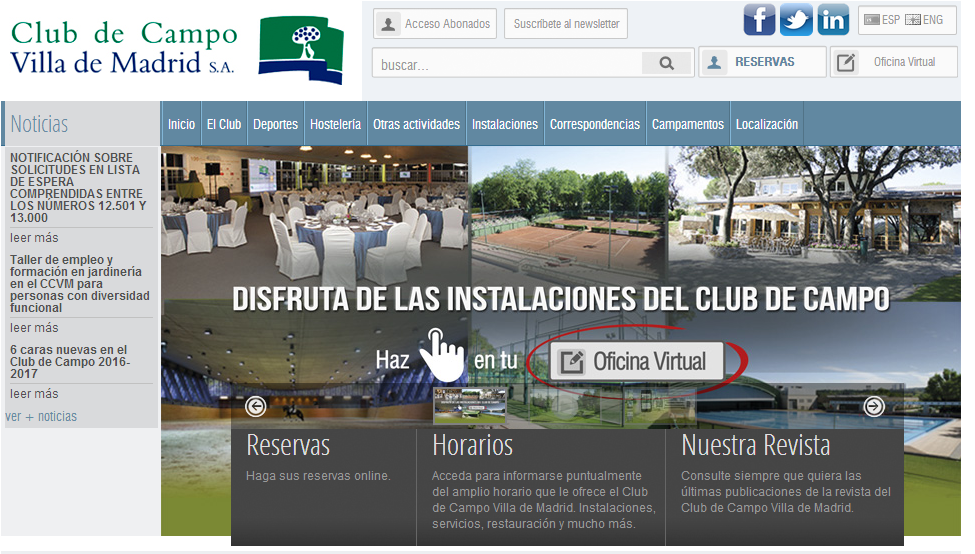Open 6 caras nuevas news headline
Screen dimensions: 975x554
[x=70, y=362]
